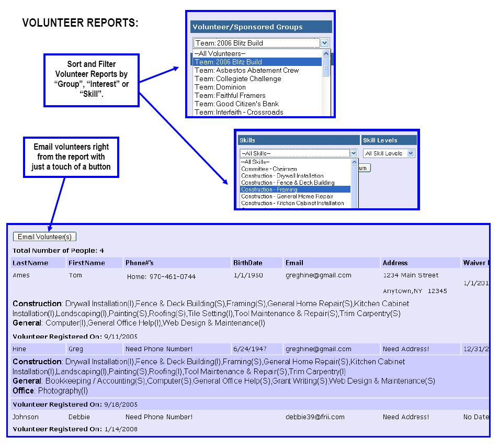Click the "Johnson" last name cell
The height and width of the screenshot is (448, 499).
pyautogui.click(x=26, y=417)
